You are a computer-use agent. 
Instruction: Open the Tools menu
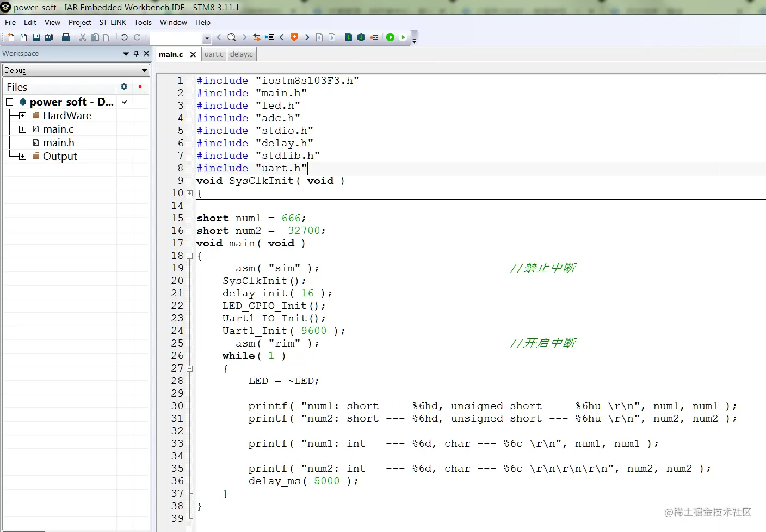tap(143, 22)
